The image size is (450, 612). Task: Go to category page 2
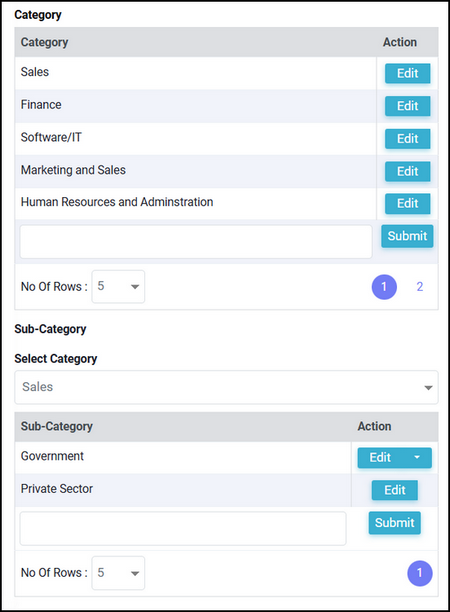pyautogui.click(x=420, y=287)
